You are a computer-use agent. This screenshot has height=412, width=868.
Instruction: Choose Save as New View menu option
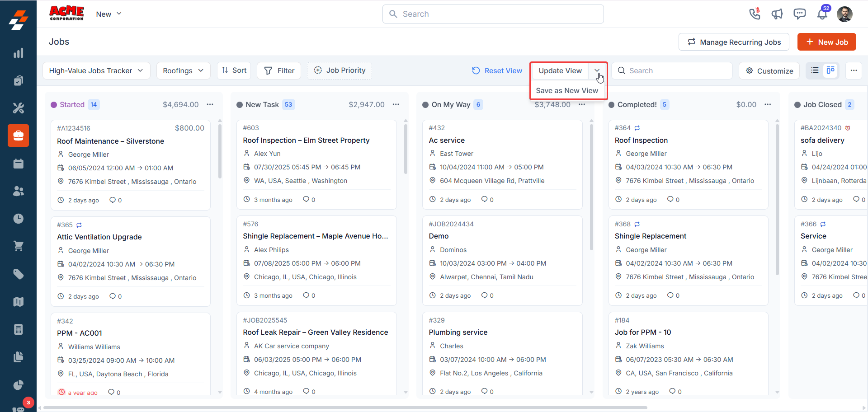567,90
